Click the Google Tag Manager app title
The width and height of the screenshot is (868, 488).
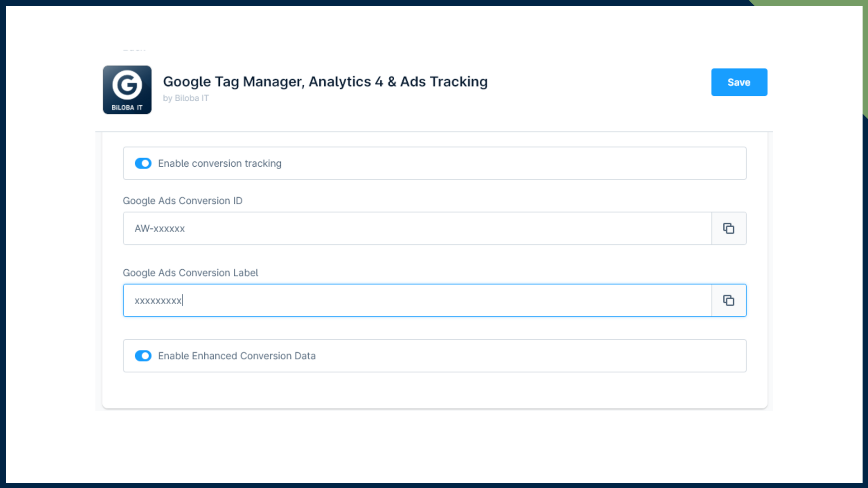click(325, 82)
